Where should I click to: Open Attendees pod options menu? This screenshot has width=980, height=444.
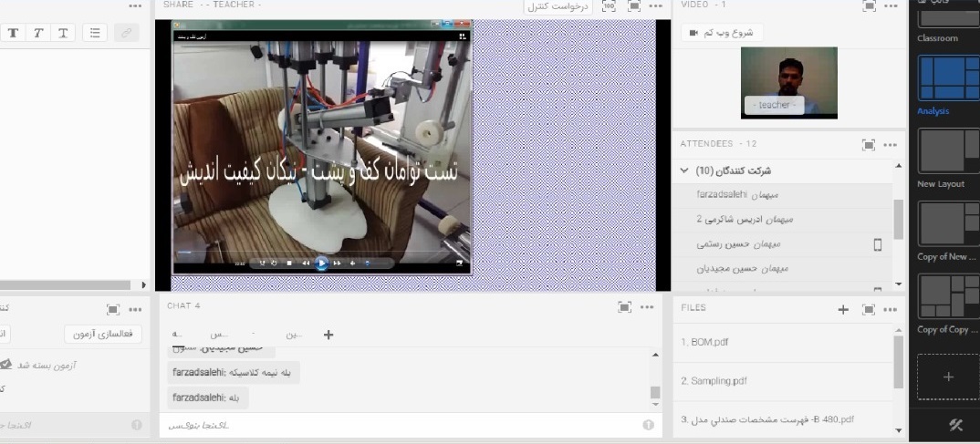890,144
